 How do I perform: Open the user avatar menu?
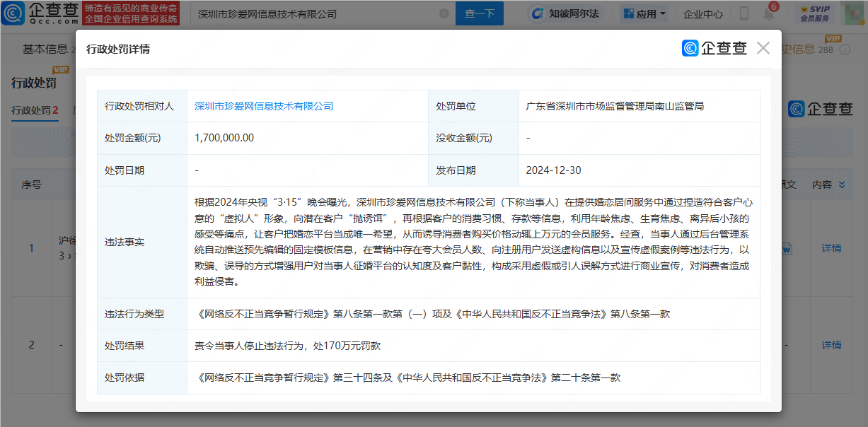[854, 13]
